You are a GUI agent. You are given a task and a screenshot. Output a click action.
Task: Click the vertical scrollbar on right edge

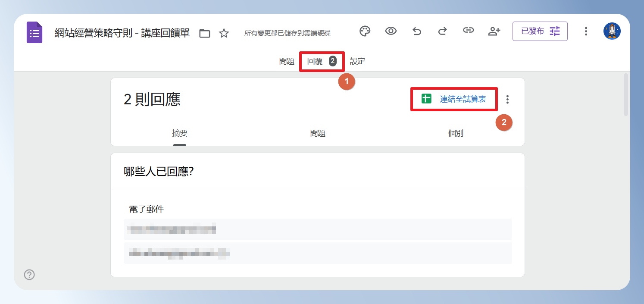[x=626, y=95]
